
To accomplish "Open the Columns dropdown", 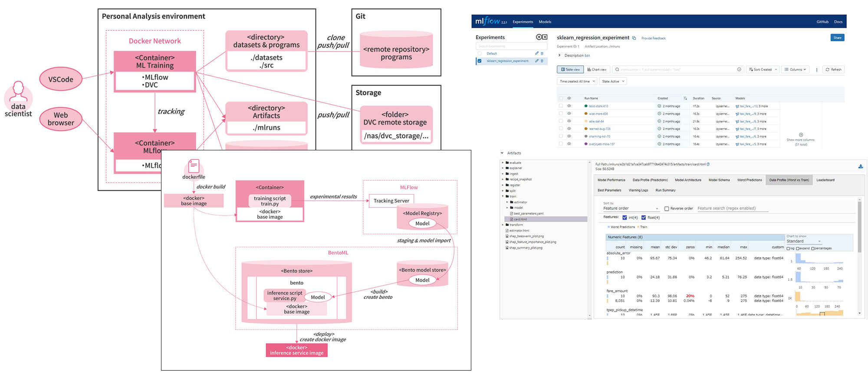I will pyautogui.click(x=796, y=70).
